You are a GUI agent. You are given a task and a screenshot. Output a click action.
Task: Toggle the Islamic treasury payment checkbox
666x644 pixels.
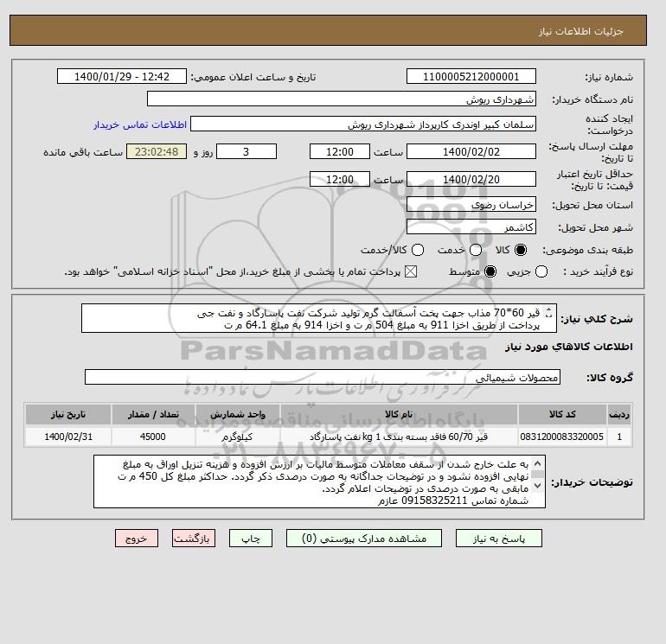pyautogui.click(x=411, y=271)
